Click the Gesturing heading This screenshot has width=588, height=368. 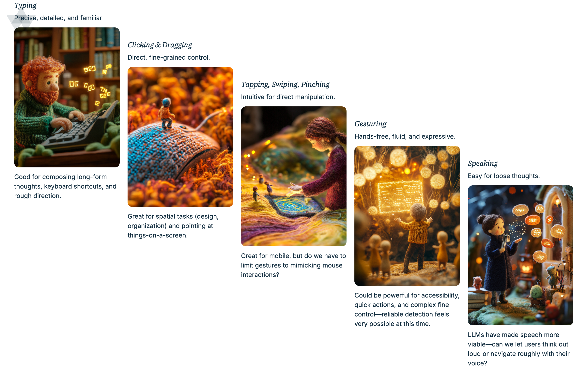(x=370, y=124)
